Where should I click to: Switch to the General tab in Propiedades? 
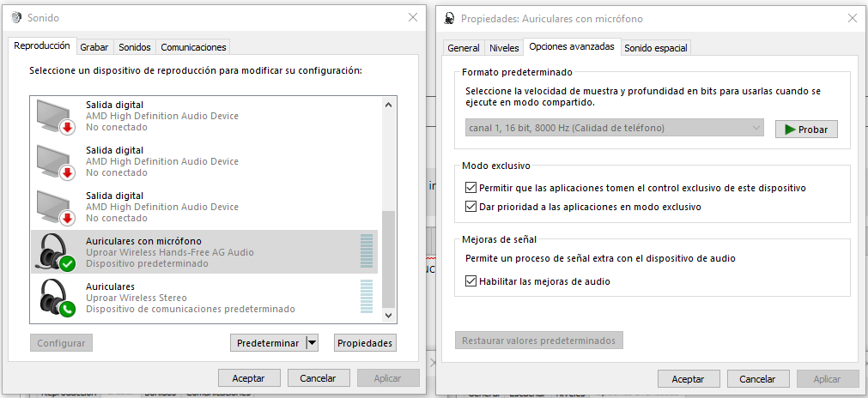(464, 48)
